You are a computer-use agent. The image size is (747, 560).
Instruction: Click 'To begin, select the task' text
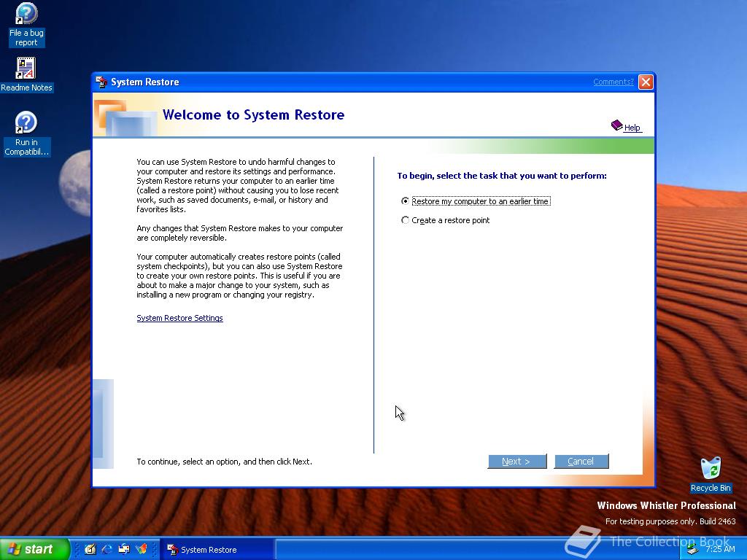502,176
